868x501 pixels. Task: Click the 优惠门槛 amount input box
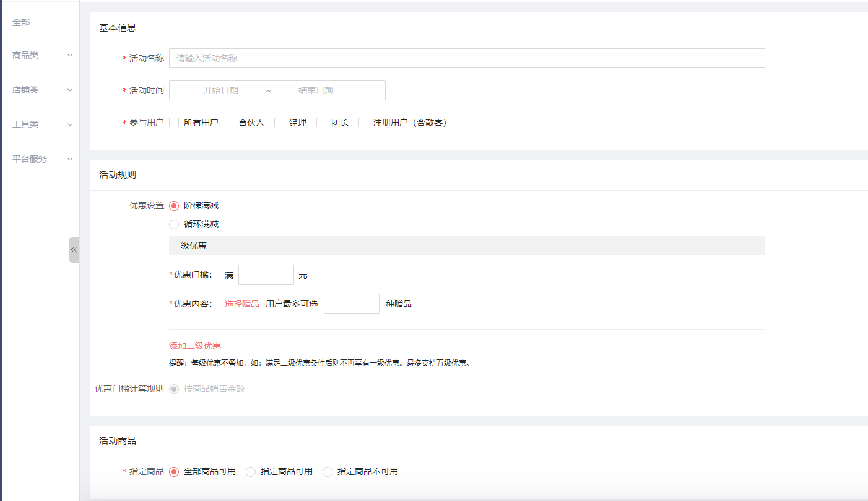point(266,275)
